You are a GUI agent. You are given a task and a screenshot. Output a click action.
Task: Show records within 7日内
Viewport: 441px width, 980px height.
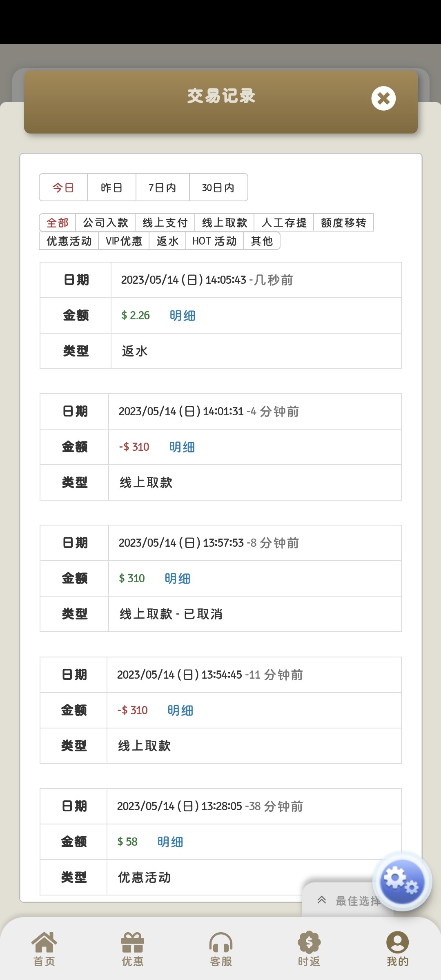click(163, 187)
